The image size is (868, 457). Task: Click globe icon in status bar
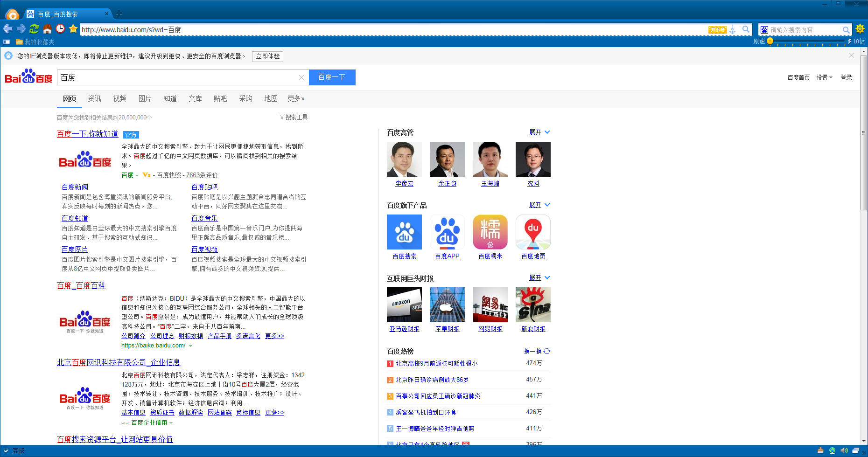832,450
